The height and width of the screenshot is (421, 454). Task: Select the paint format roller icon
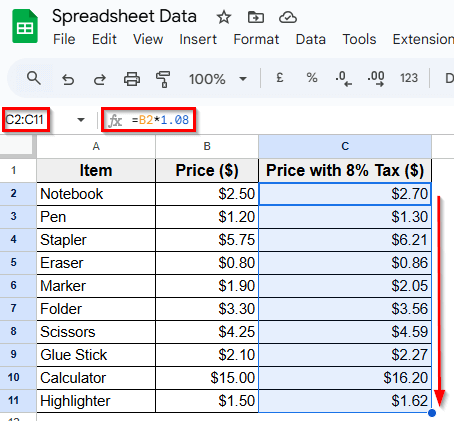(x=163, y=79)
